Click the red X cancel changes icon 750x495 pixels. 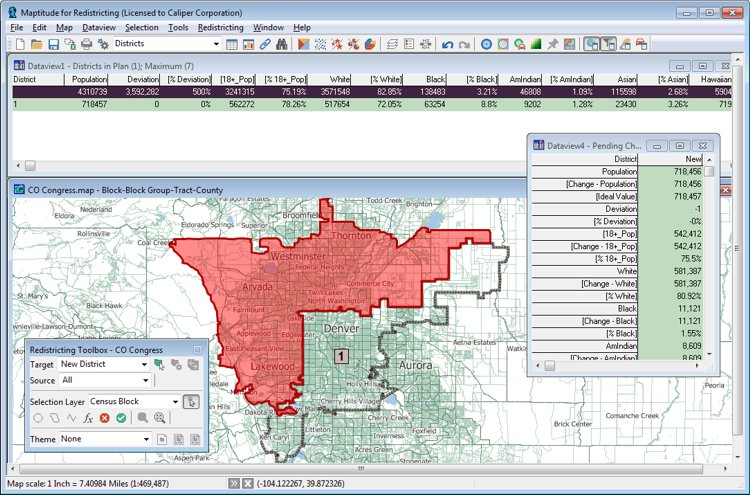[104, 417]
